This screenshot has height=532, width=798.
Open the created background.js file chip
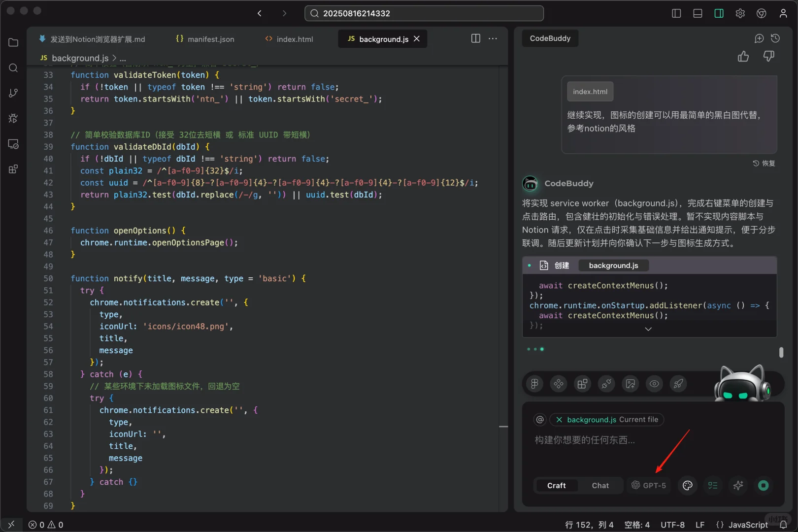[x=613, y=266]
